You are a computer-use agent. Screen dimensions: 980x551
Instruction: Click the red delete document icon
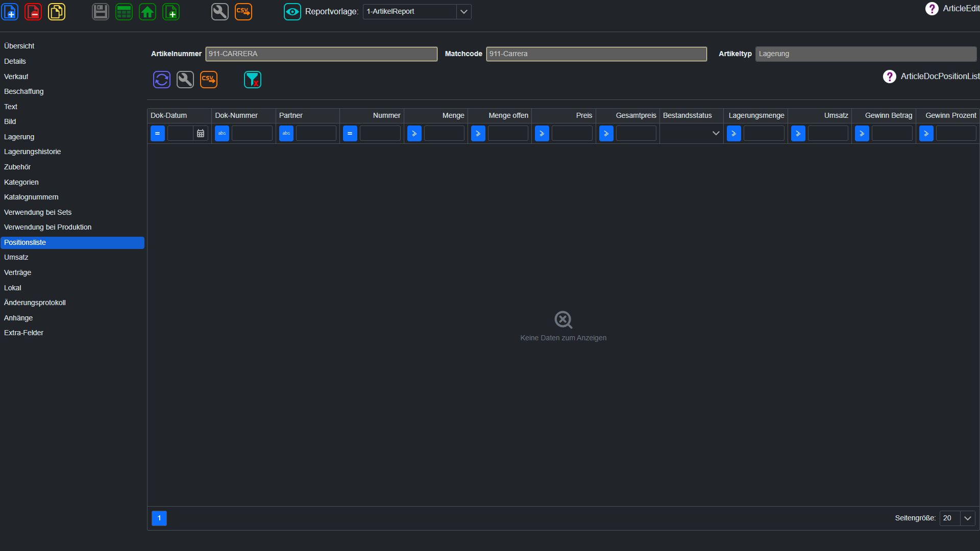click(x=33, y=11)
